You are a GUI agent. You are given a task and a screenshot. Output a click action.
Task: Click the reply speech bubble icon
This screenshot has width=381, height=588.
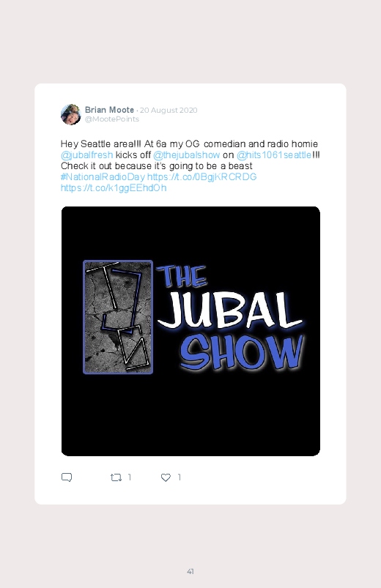[x=67, y=477]
